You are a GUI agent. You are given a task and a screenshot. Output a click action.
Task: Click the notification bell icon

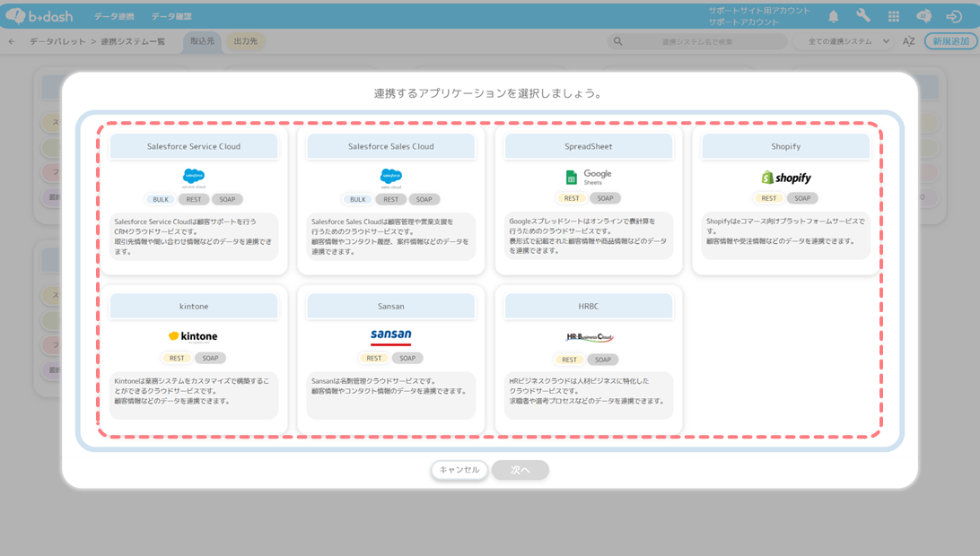(833, 16)
